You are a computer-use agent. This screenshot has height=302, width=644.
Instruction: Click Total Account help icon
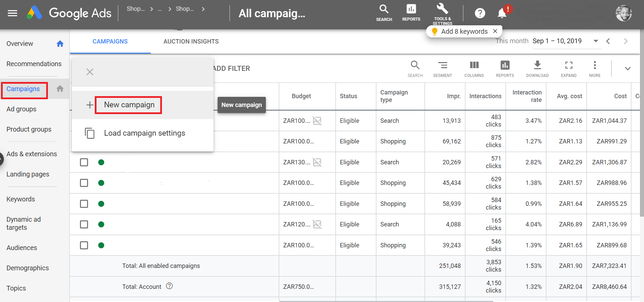point(170,286)
